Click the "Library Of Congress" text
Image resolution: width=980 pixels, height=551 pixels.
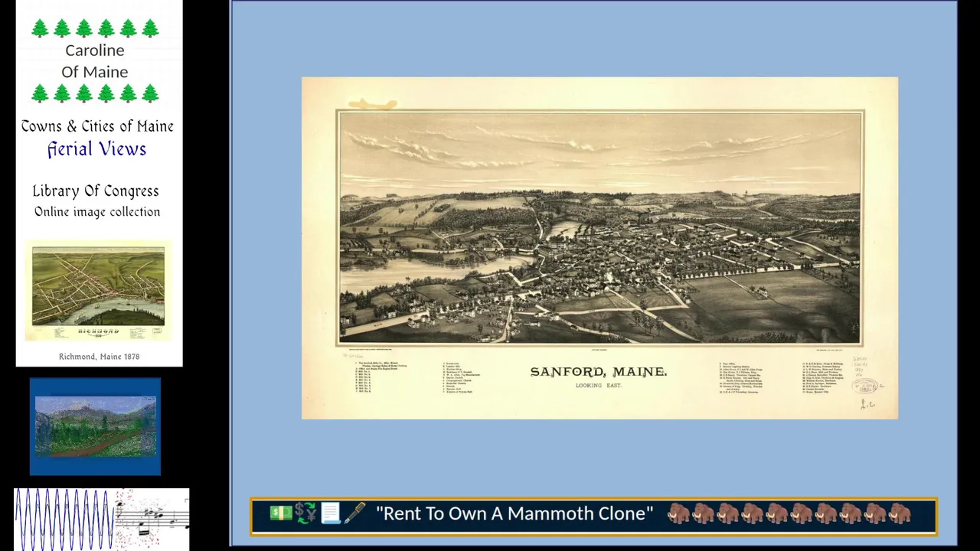[96, 191]
